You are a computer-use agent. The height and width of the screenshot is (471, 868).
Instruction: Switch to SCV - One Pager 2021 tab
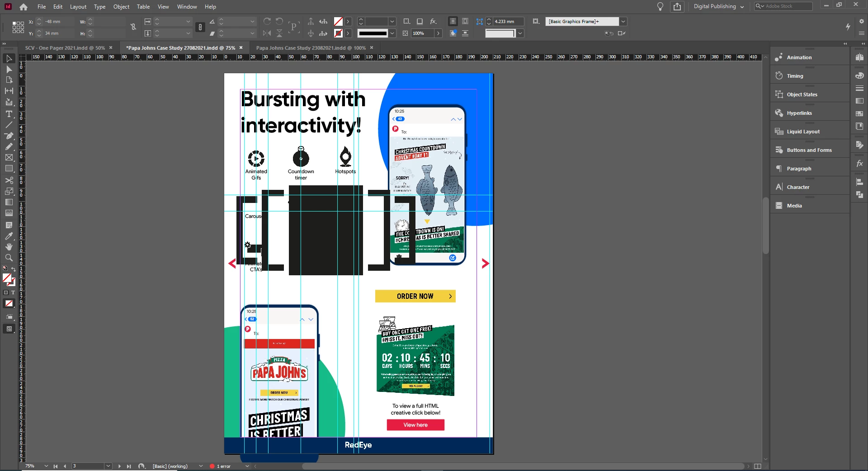pyautogui.click(x=65, y=48)
